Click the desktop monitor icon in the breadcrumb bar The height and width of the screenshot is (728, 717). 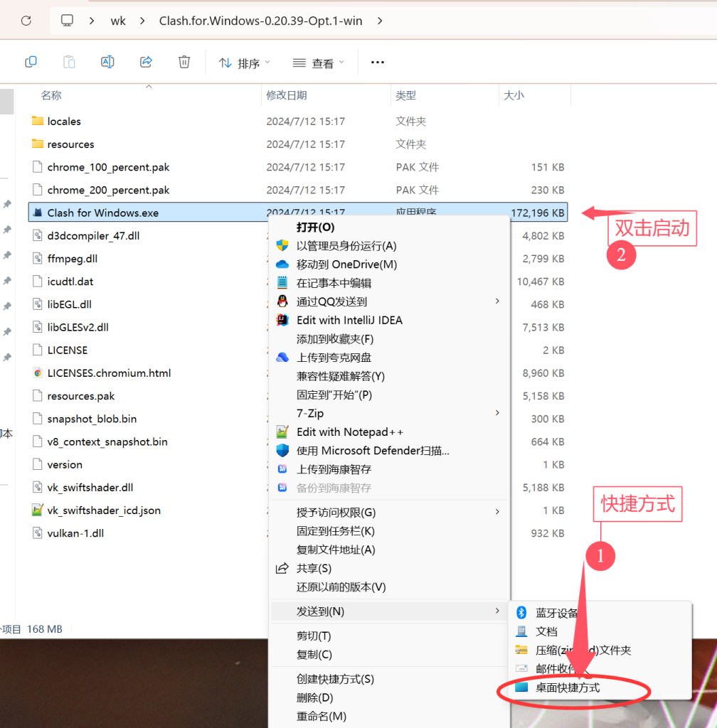point(66,21)
